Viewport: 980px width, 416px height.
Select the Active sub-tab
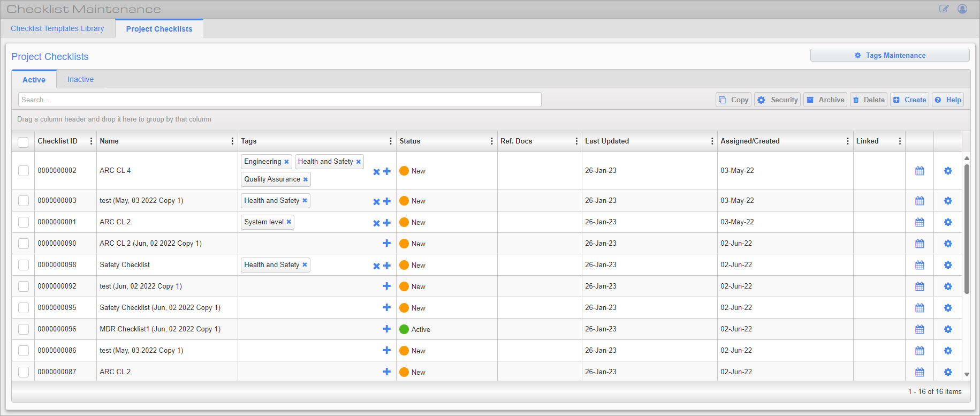click(x=34, y=80)
